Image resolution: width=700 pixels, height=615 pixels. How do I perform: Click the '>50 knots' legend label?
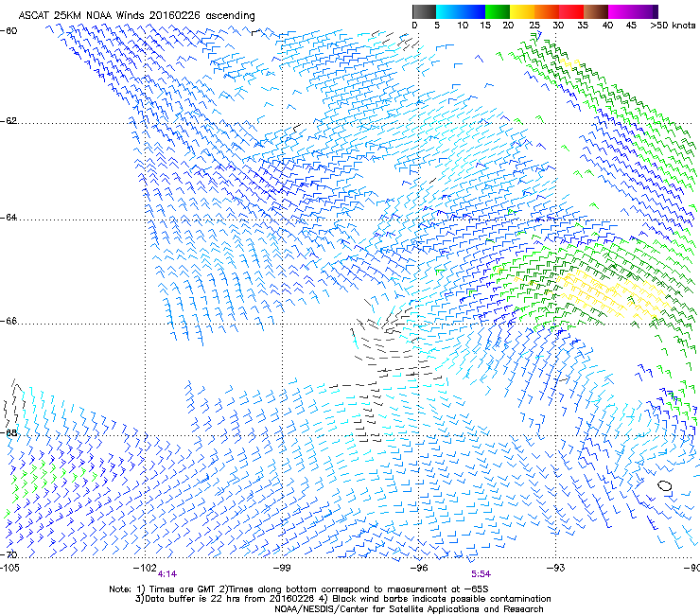673,26
